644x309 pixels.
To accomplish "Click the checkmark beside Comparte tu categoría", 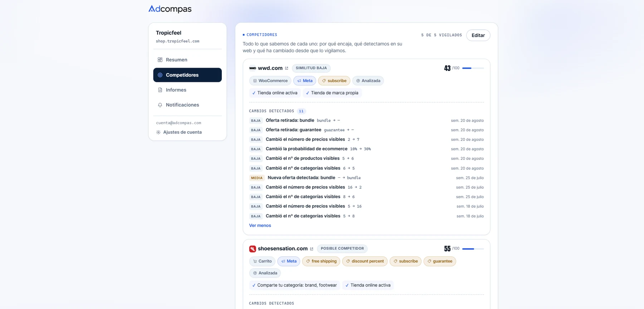I will (254, 285).
